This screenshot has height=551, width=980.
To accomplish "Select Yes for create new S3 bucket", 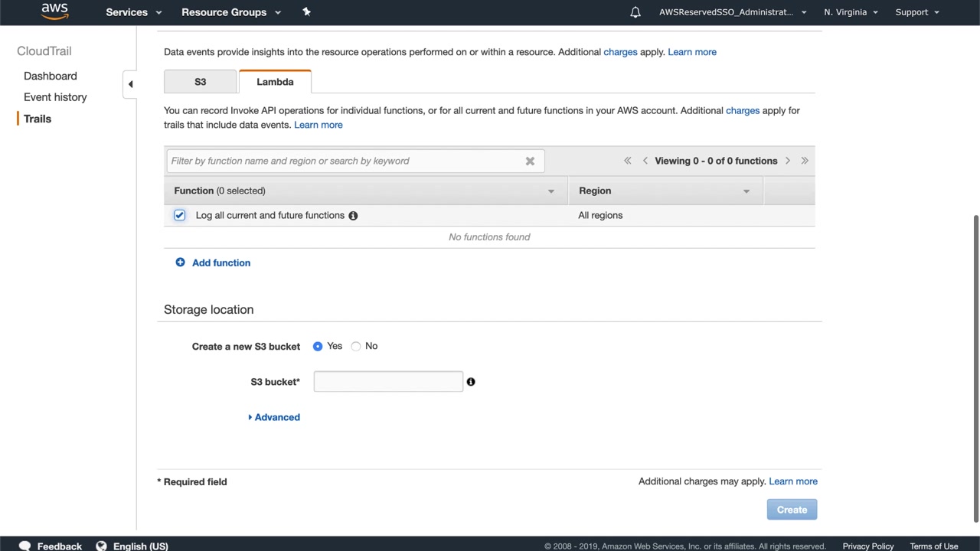I will click(x=318, y=347).
